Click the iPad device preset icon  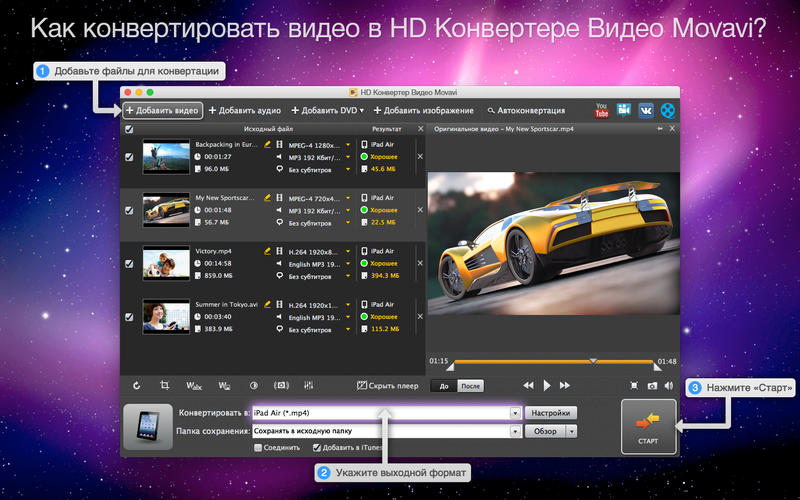148,427
